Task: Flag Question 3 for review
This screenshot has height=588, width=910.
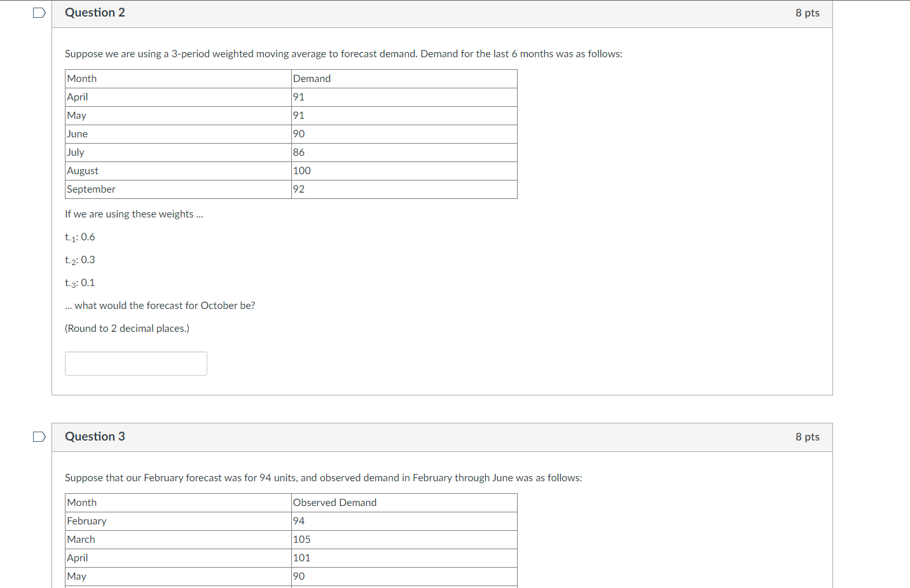Action: coord(39,437)
